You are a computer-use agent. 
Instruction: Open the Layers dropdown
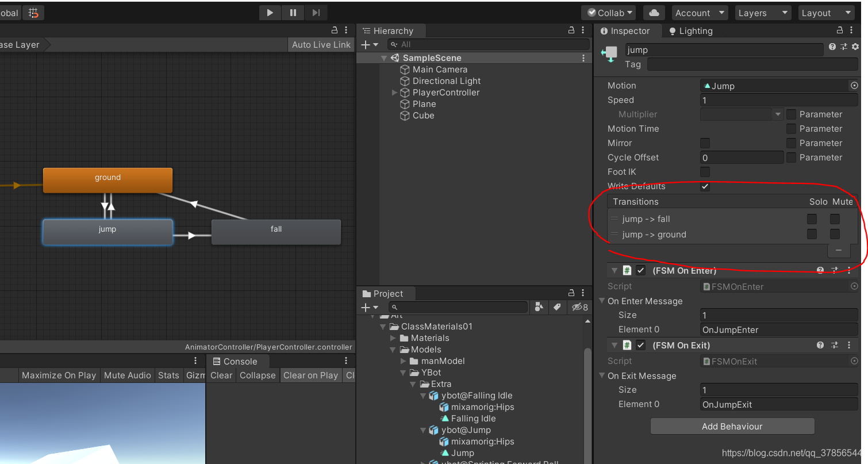763,13
